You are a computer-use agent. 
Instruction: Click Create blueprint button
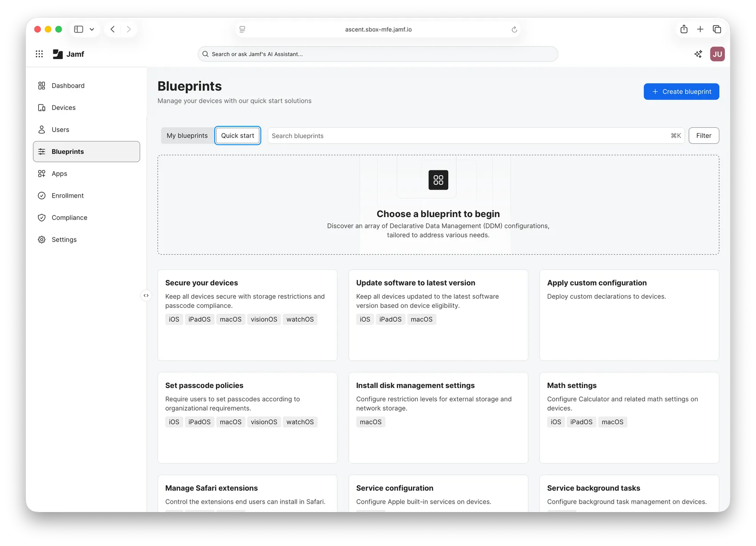[x=681, y=92]
